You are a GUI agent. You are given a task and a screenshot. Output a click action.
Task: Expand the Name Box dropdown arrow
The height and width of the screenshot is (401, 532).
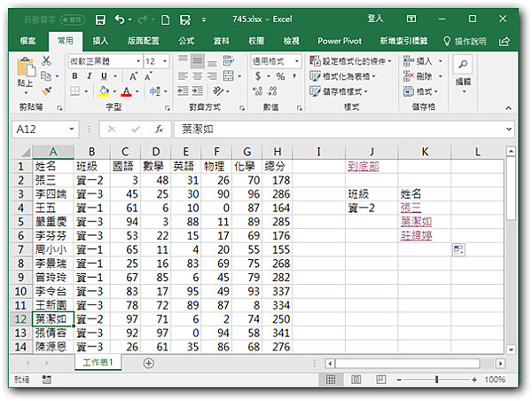pyautogui.click(x=71, y=130)
